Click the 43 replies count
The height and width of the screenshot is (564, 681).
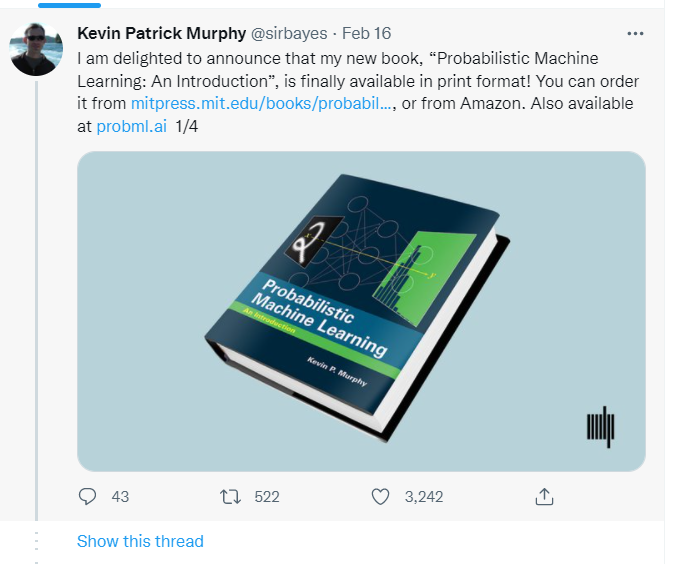[120, 496]
